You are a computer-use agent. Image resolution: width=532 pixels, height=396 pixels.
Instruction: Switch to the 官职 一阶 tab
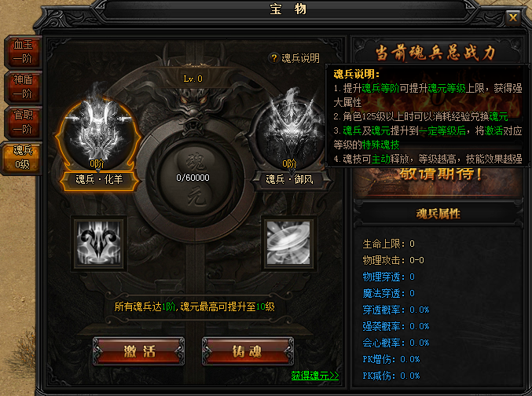23,123
